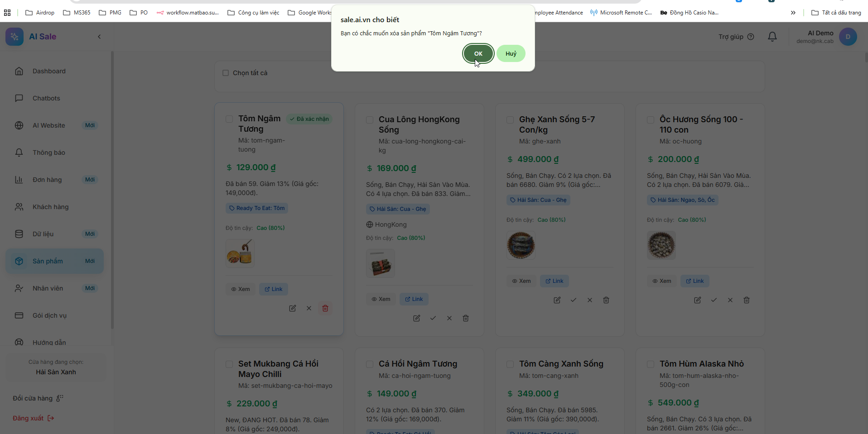The width and height of the screenshot is (868, 434).
Task: Confirm deletion with the OK button
Action: coord(478,53)
